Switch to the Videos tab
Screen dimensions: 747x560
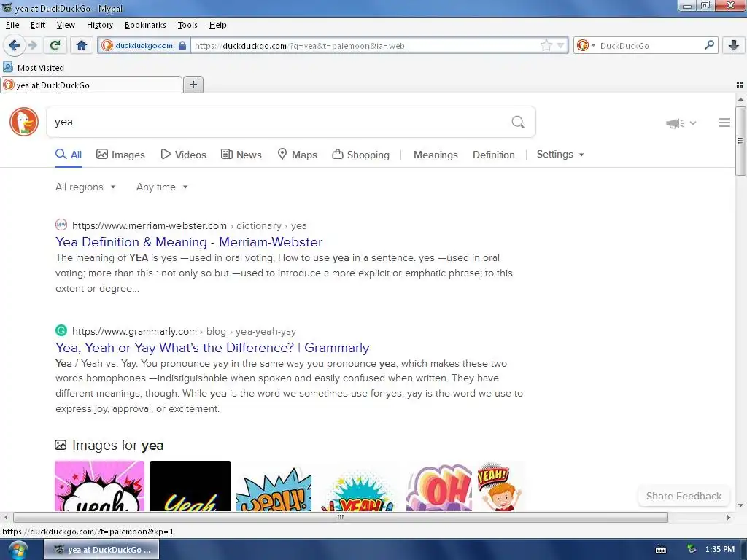pyautogui.click(x=183, y=155)
